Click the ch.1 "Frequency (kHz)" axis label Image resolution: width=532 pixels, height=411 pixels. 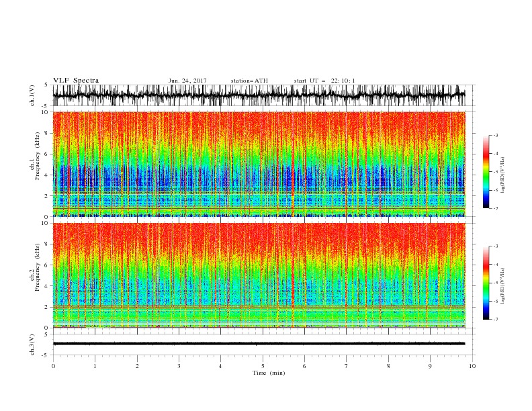pyautogui.click(x=38, y=156)
